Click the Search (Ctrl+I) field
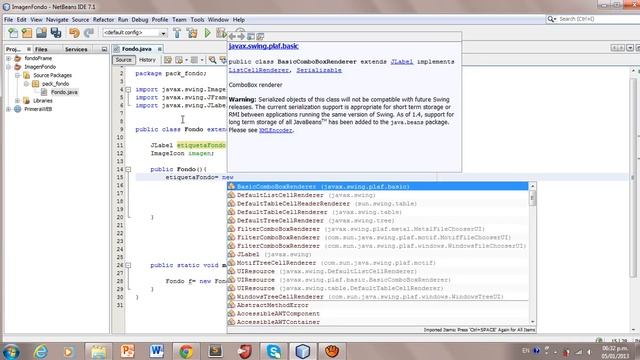This screenshot has width=640, height=360. pyautogui.click(x=596, y=19)
